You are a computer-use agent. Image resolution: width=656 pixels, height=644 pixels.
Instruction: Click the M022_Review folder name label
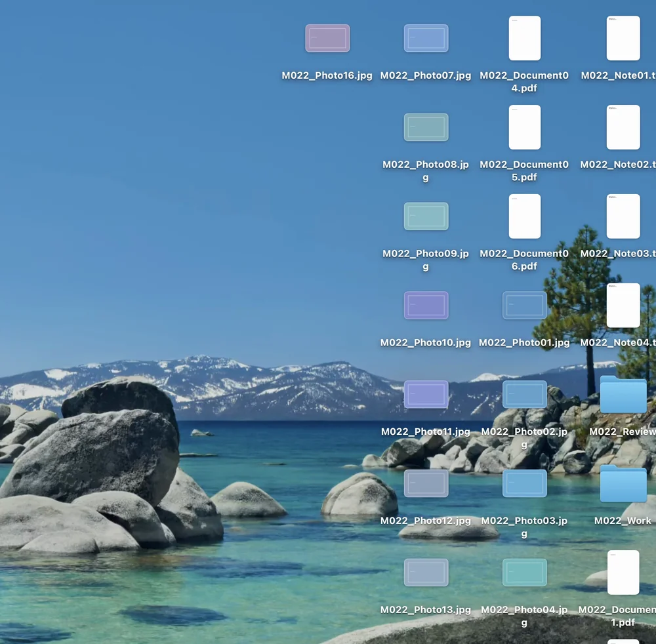pyautogui.click(x=623, y=432)
